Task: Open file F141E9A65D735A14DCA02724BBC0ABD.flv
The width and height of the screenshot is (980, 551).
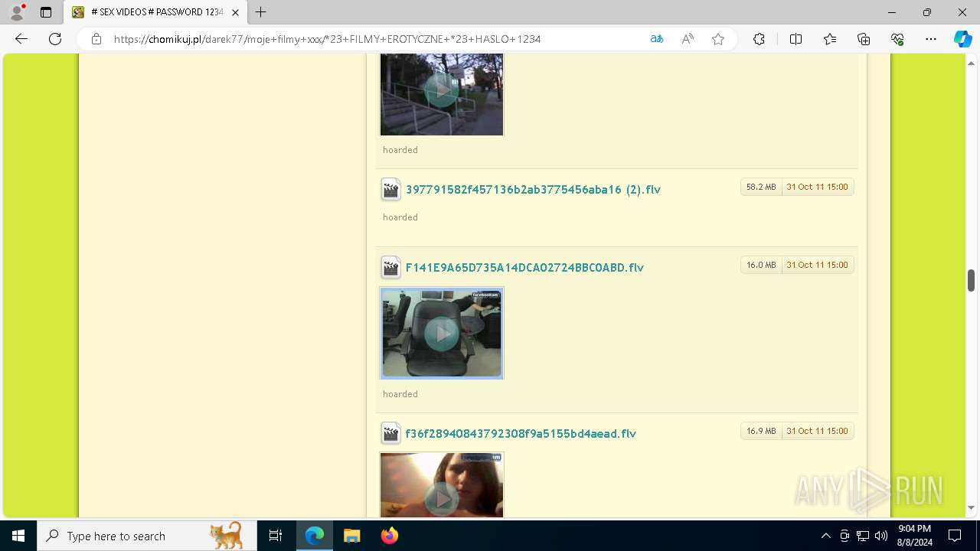Action: (x=524, y=268)
